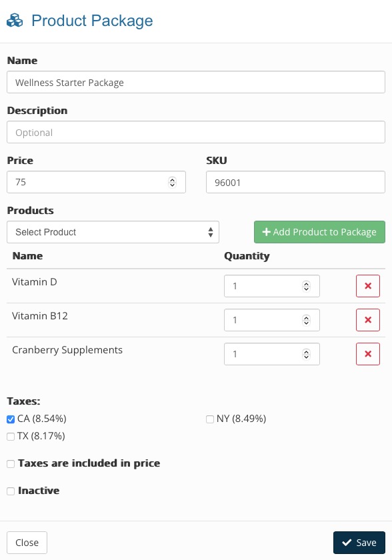The width and height of the screenshot is (392, 560).
Task: Adjust the Vitamin B12 quantity stepper
Action: coord(306,320)
